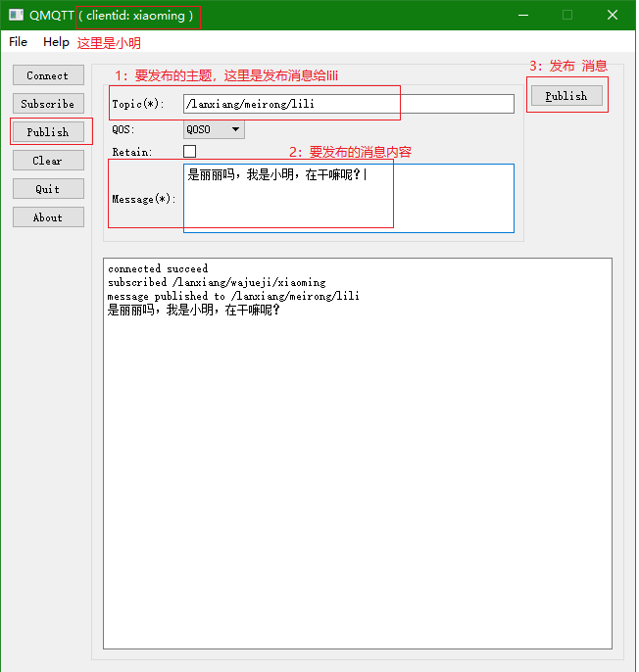
Task: Click the 'subscribed /lanxiang/wajueji/xiaoming' log line
Action: tap(217, 282)
